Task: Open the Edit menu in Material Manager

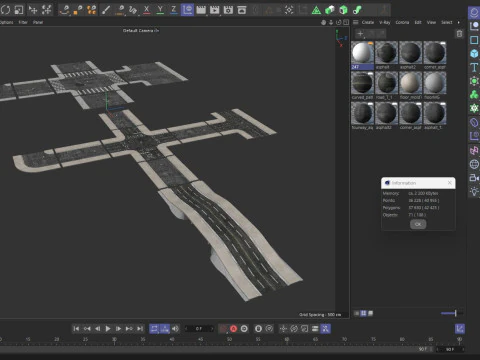Action: click(x=418, y=22)
